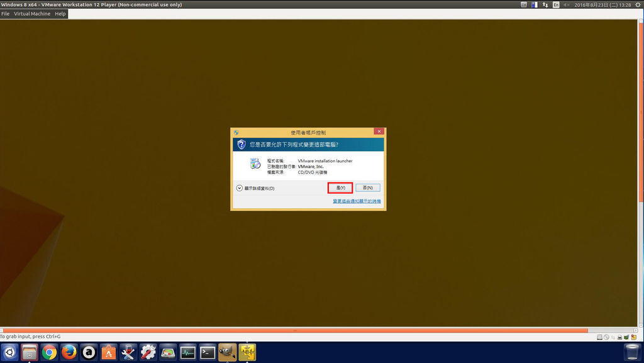This screenshot has height=363, width=644.
Task: Click the yellow VMware Tools notification icon
Action: [634, 337]
